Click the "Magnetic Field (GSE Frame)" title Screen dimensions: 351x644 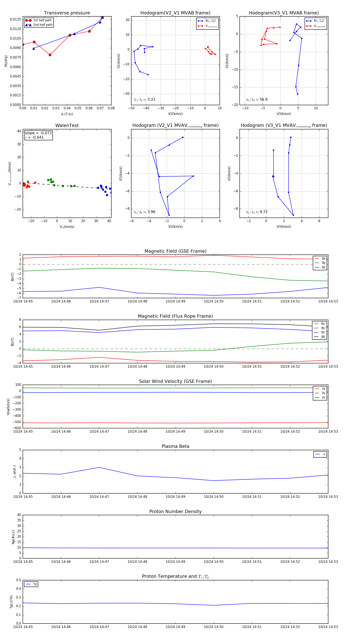(x=175, y=251)
